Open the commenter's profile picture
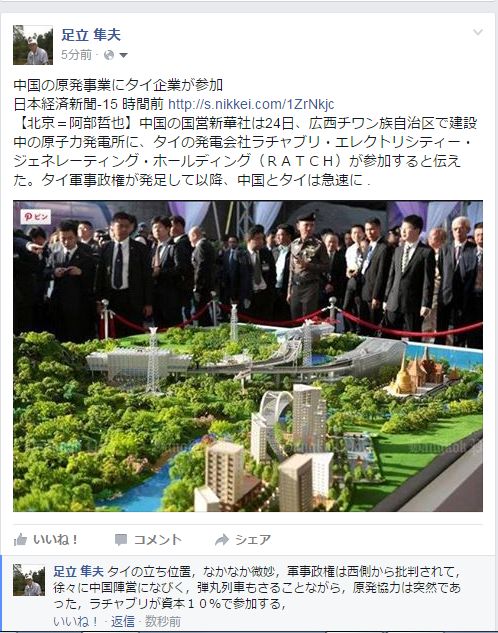498x633 pixels. 29,580
